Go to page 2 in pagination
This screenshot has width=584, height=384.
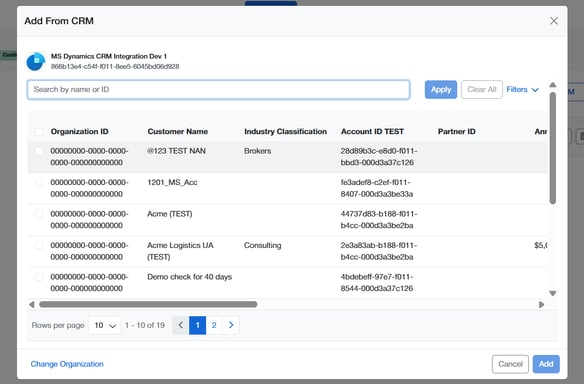pyautogui.click(x=214, y=325)
